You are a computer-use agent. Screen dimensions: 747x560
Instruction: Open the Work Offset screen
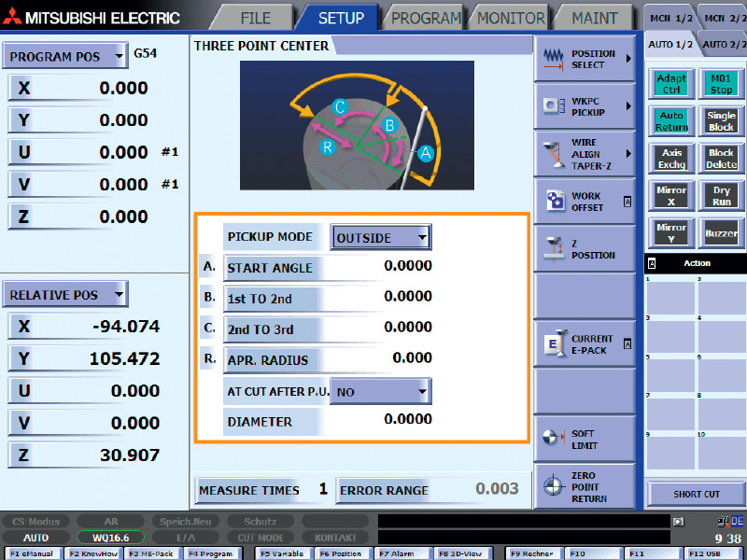coord(585,202)
